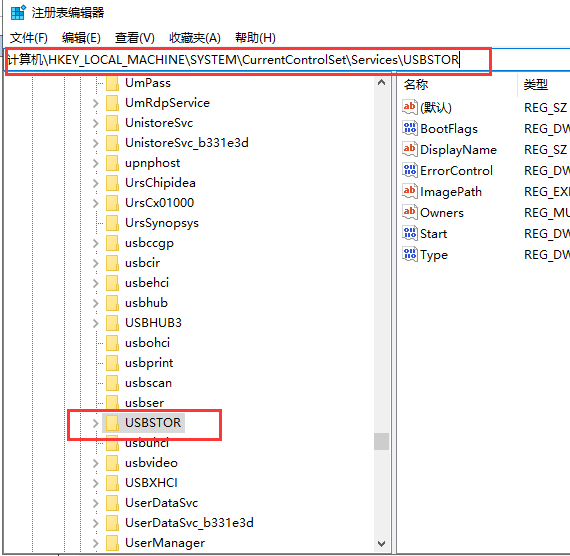Open the 文件(F) menu
Image resolution: width=570 pixels, height=556 pixels.
click(x=28, y=38)
